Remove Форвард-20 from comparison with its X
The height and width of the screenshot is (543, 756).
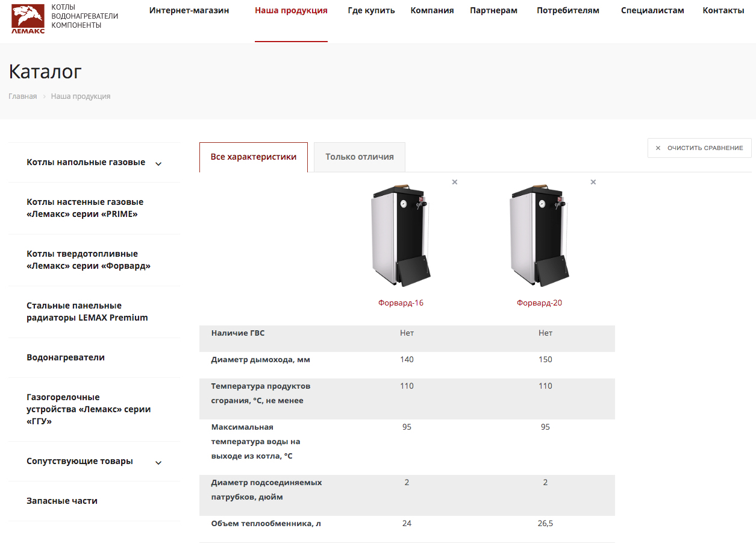pyautogui.click(x=593, y=182)
